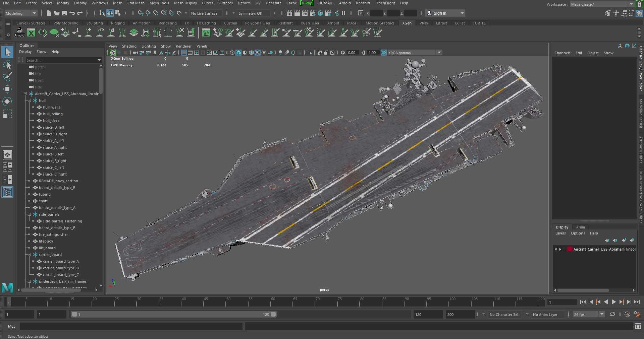Image resolution: width=644 pixels, height=339 pixels.
Task: Activate the Scale tool in toolbox
Action: point(7,114)
